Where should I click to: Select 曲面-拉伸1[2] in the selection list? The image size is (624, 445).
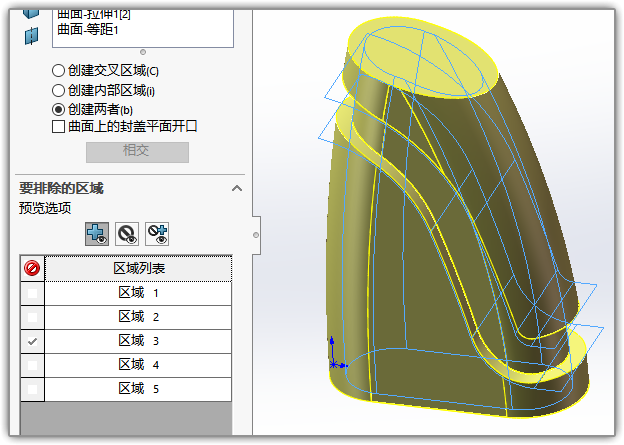[94, 15]
